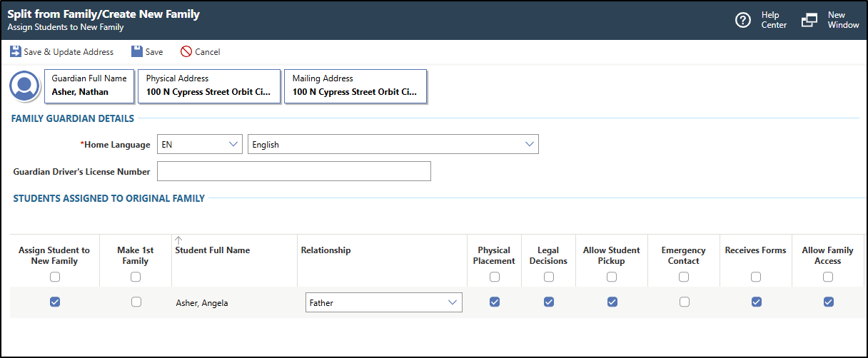868x358 pixels.
Task: Click the Save floppy disk icon
Action: pyautogui.click(x=137, y=51)
